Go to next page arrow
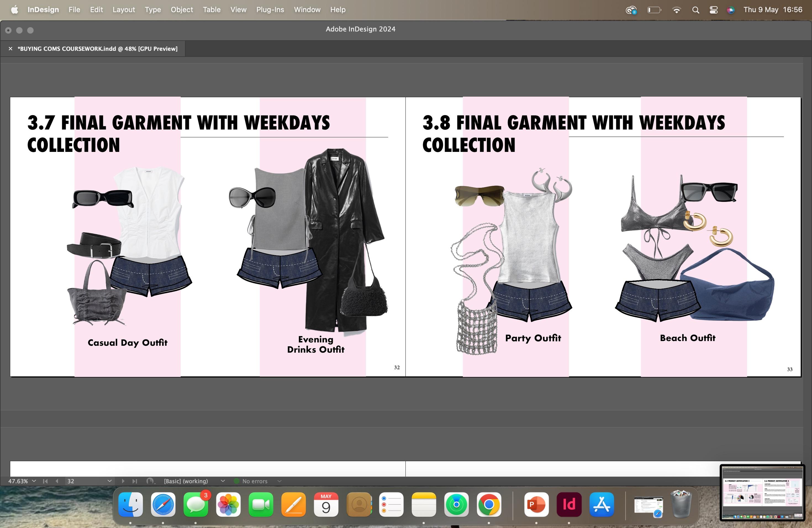 tap(123, 481)
